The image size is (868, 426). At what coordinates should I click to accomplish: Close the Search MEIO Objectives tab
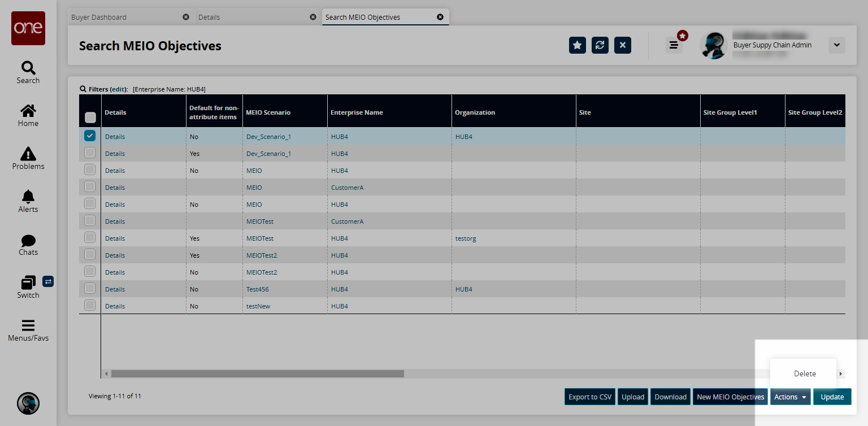[440, 17]
